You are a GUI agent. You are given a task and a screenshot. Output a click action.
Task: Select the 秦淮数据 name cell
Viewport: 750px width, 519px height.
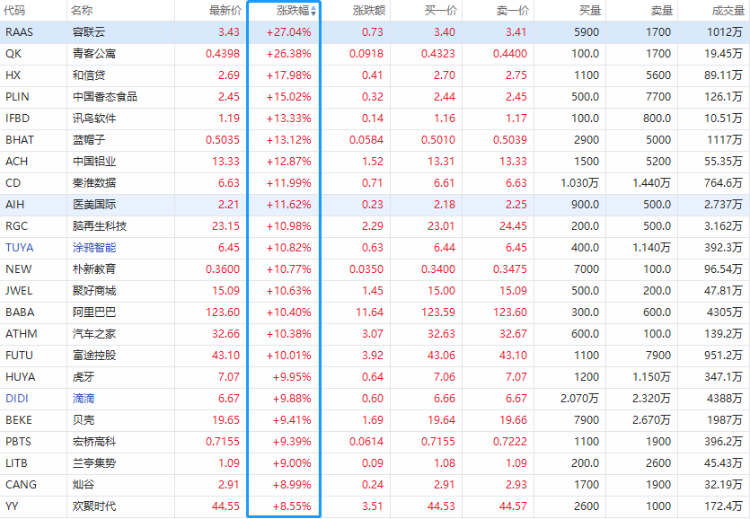[94, 183]
